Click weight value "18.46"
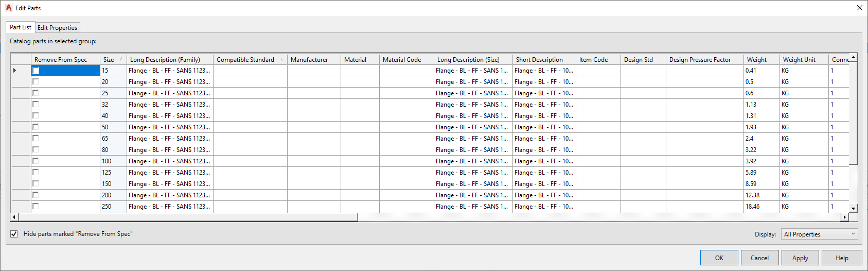Image resolution: width=868 pixels, height=271 pixels. pos(761,207)
